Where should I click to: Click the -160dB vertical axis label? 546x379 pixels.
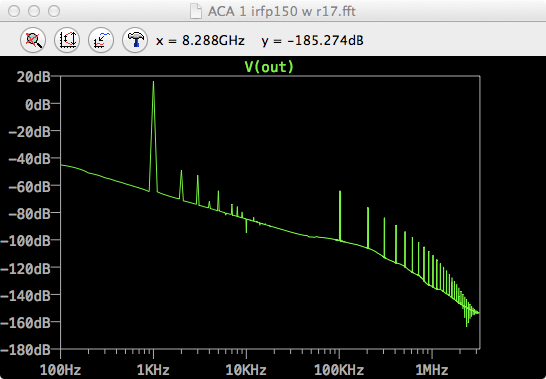(x=26, y=323)
